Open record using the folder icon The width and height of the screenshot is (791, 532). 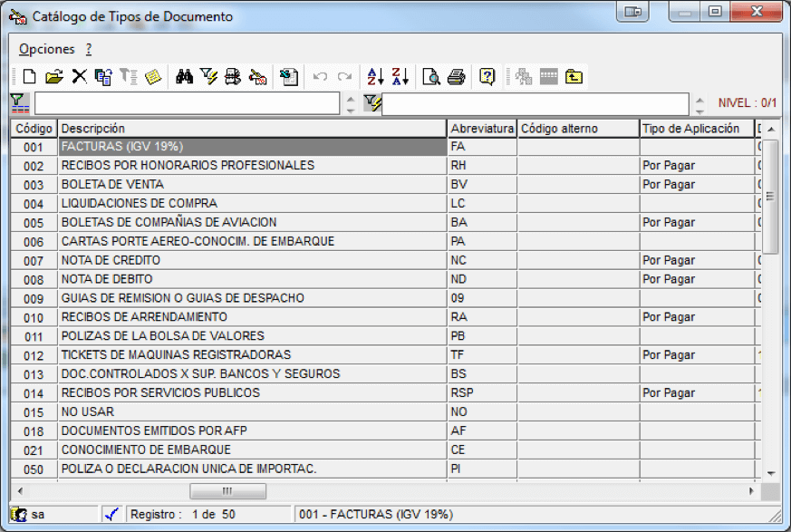pos(54,77)
